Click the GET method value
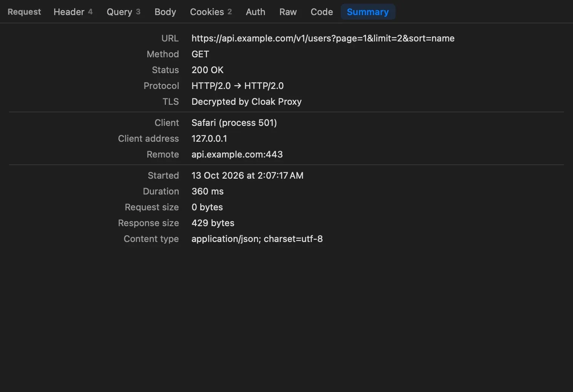 click(x=200, y=54)
